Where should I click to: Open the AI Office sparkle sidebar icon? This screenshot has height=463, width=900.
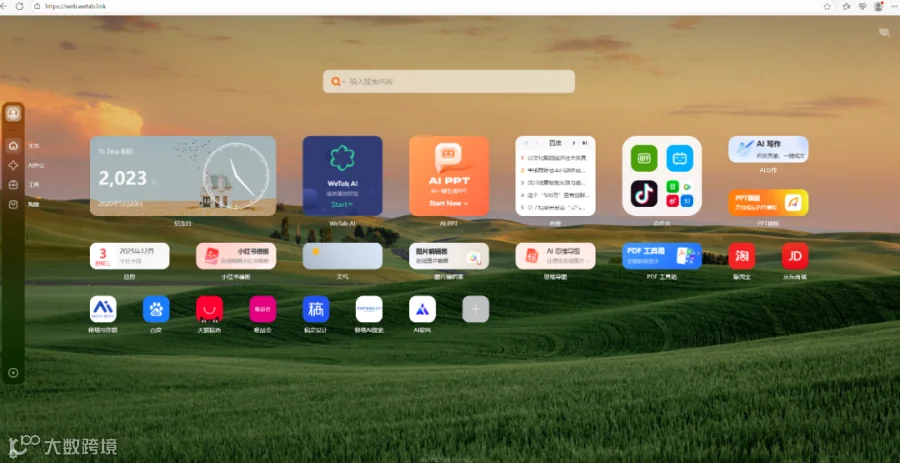(x=13, y=165)
